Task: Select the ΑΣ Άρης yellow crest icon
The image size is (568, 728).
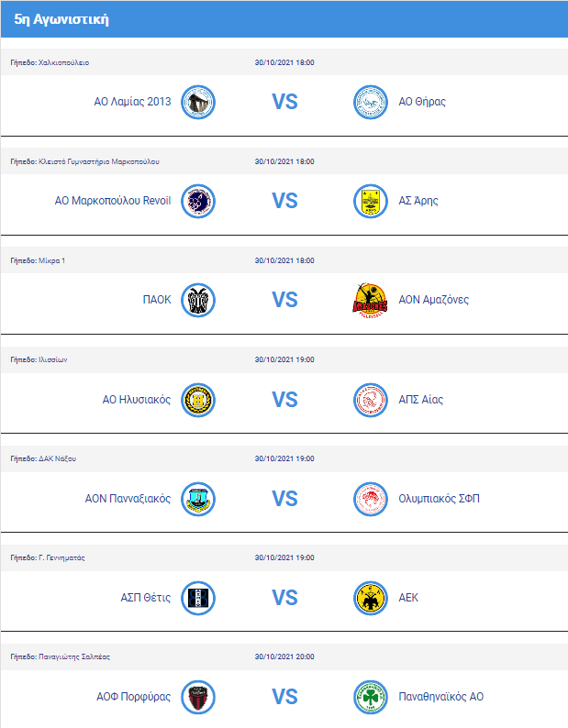Action: (x=371, y=201)
